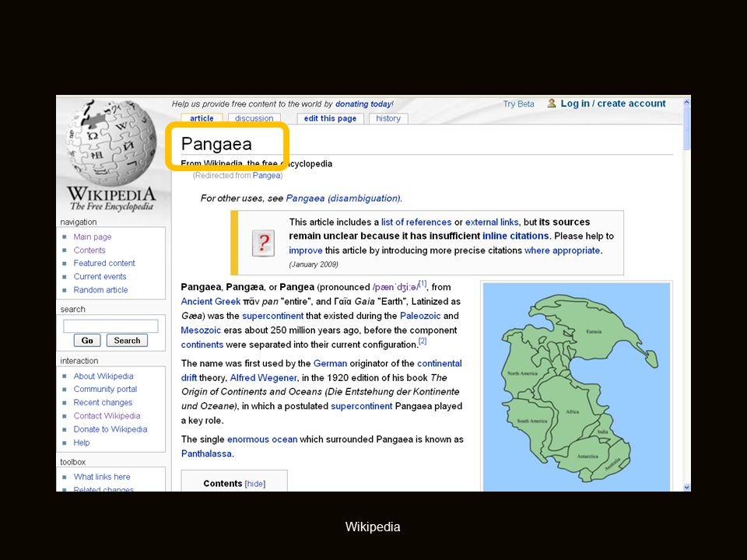Image resolution: width=747 pixels, height=560 pixels.
Task: Open Random article link
Action: [100, 289]
